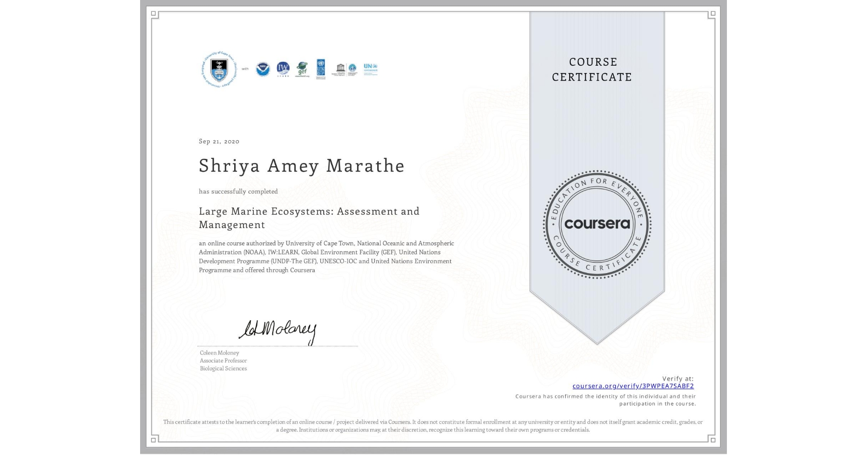Screen dimensions: 868x455
Task: Click the course authorization description paragraph
Action: [x=326, y=256]
